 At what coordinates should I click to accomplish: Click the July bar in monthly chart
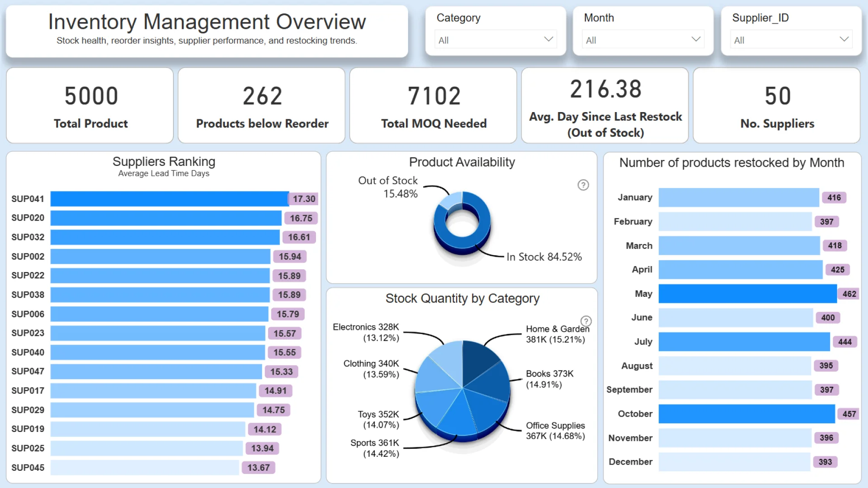[x=744, y=342]
